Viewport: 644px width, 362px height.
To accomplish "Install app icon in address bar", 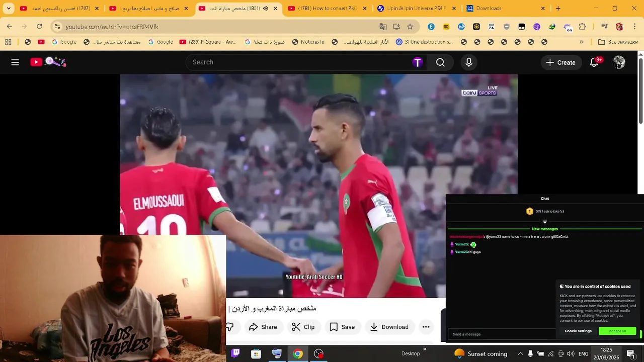I will pos(396,27).
